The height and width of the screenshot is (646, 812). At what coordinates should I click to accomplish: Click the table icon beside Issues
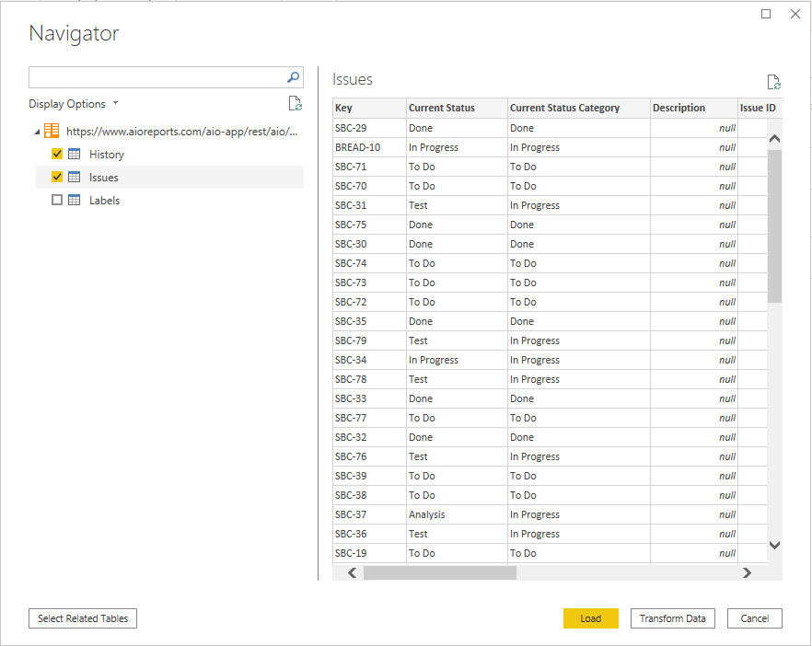click(x=74, y=177)
